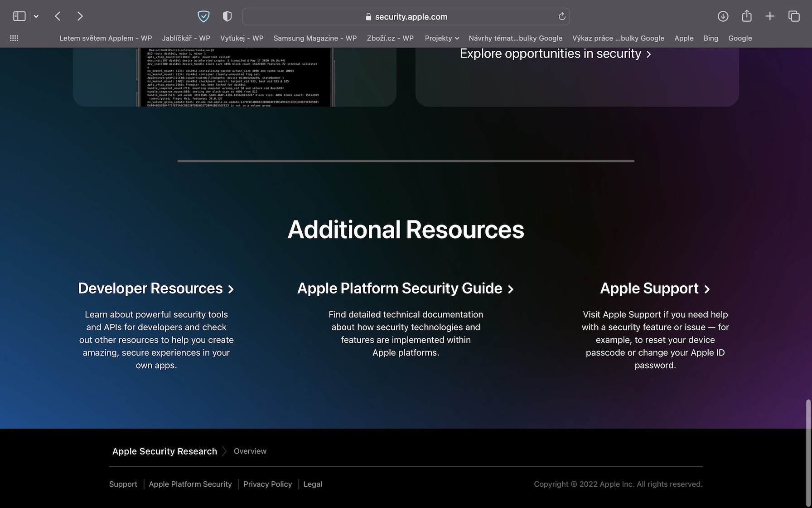Show the Downloads list

(x=723, y=16)
